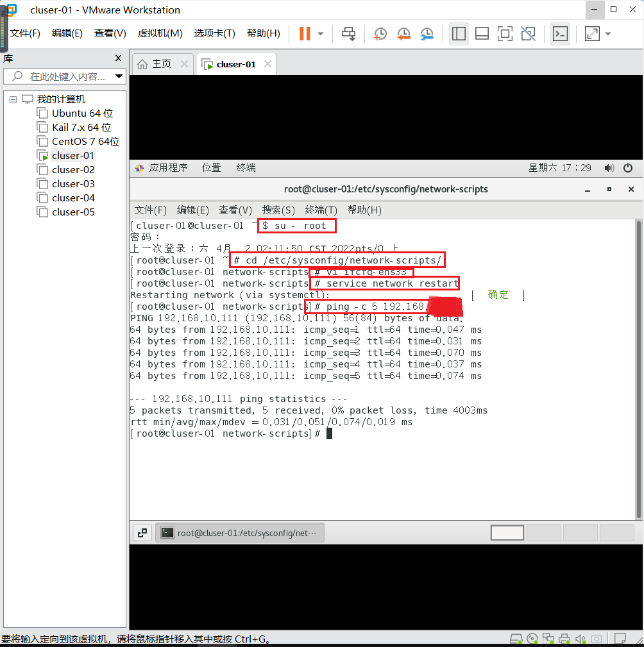Click the VMware status bar printer icon
Viewport: 644px width, 647px height.
[564, 639]
